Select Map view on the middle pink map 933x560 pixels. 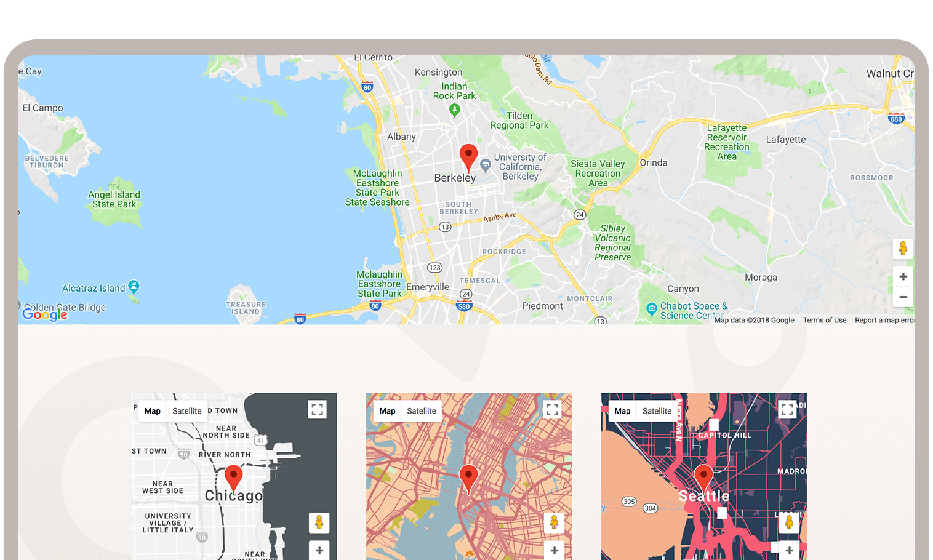point(387,411)
